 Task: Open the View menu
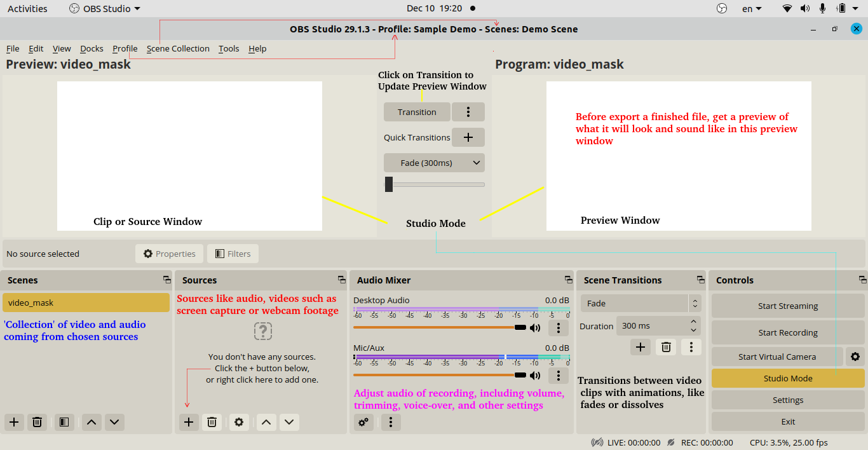pyautogui.click(x=62, y=48)
